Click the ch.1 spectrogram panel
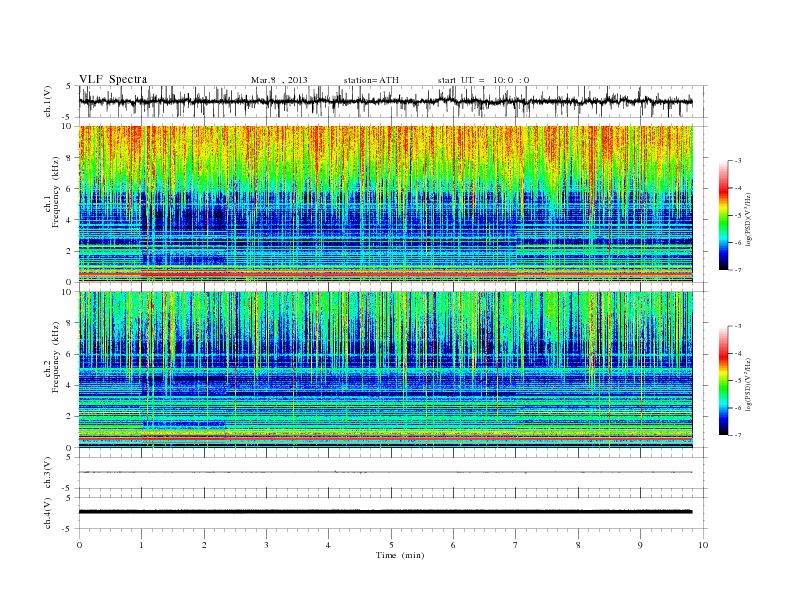The image size is (792, 612). 385,204
